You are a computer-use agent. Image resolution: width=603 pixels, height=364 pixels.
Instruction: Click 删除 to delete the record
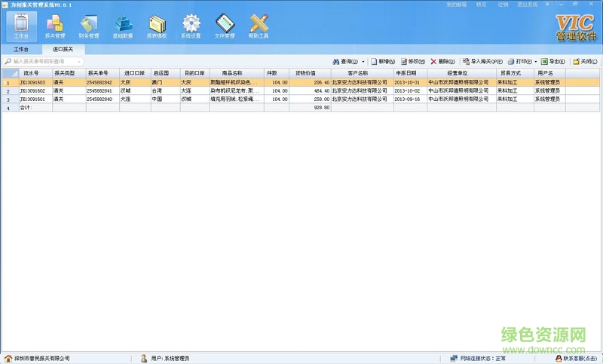click(442, 61)
